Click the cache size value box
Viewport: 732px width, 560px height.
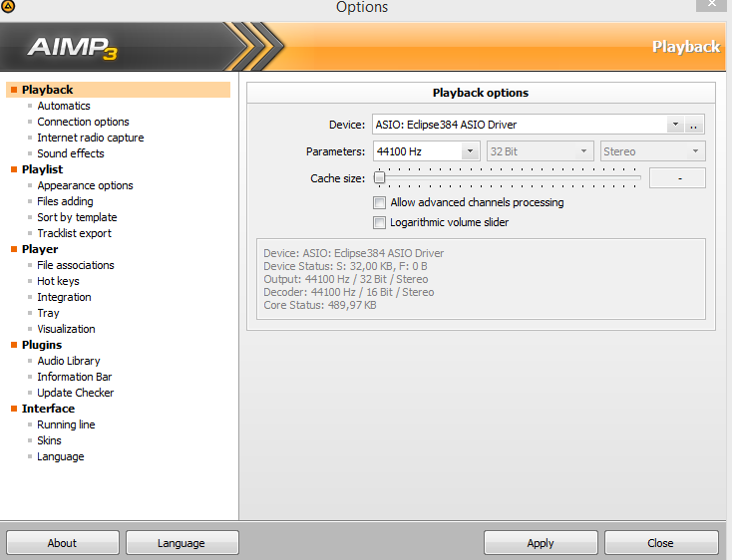[x=677, y=178]
